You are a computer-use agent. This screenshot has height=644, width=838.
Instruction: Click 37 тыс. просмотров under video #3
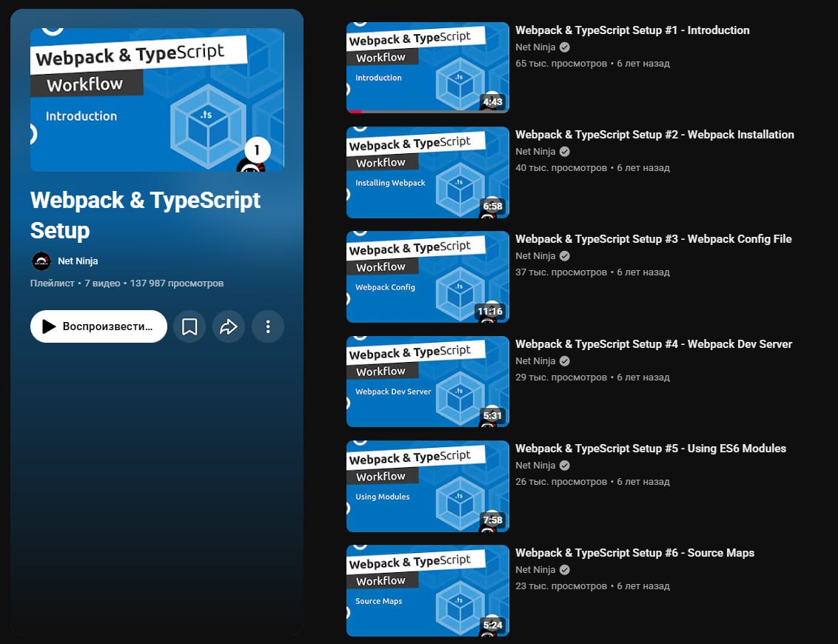pos(561,272)
